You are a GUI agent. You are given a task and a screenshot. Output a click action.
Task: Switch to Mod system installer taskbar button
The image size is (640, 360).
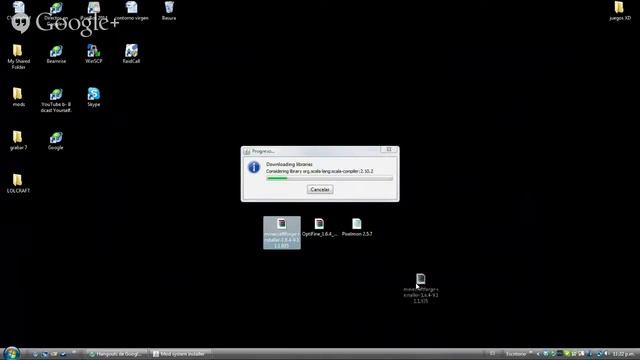[180, 354]
